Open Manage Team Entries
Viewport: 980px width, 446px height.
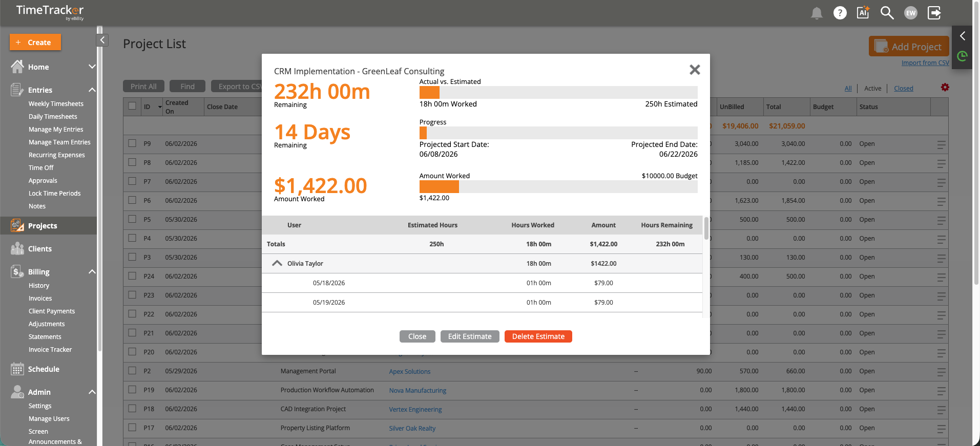(x=59, y=142)
